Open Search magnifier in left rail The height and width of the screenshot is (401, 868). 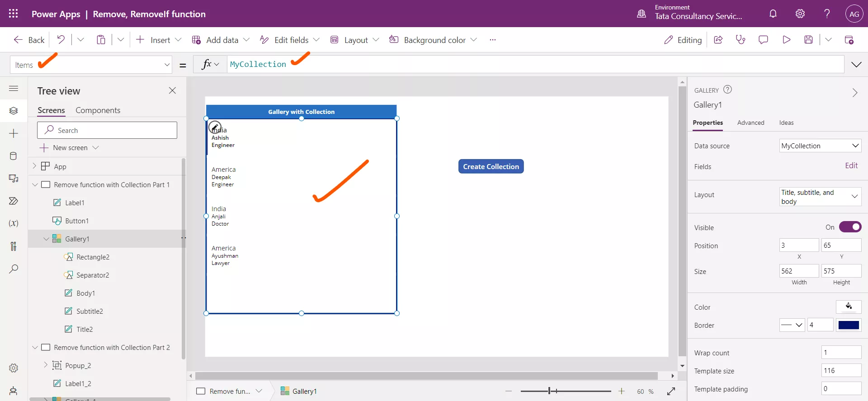14,269
